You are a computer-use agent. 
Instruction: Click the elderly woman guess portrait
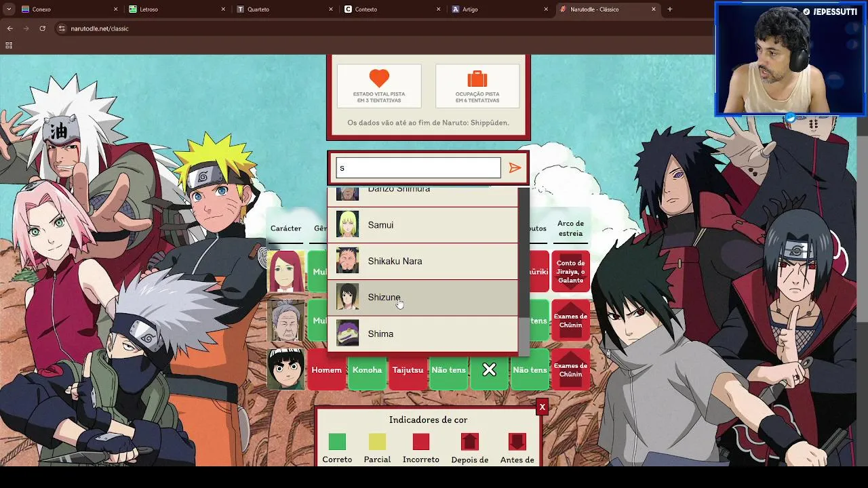point(285,321)
